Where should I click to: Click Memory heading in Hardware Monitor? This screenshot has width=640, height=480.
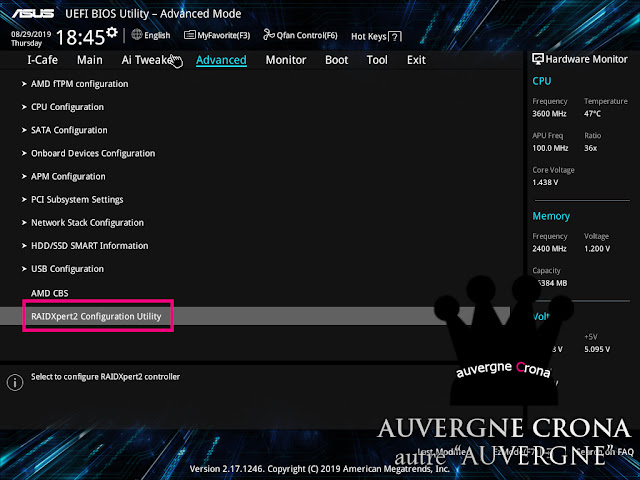pos(551,216)
